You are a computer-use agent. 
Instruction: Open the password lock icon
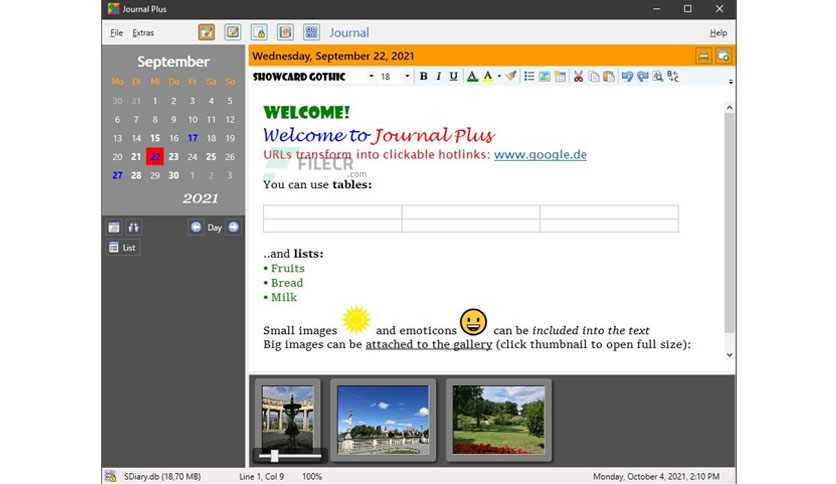(259, 32)
